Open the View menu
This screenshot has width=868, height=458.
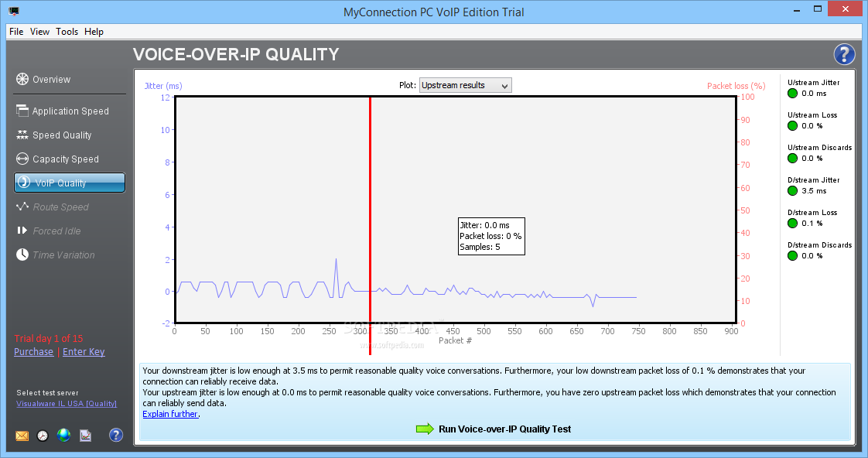click(x=39, y=32)
